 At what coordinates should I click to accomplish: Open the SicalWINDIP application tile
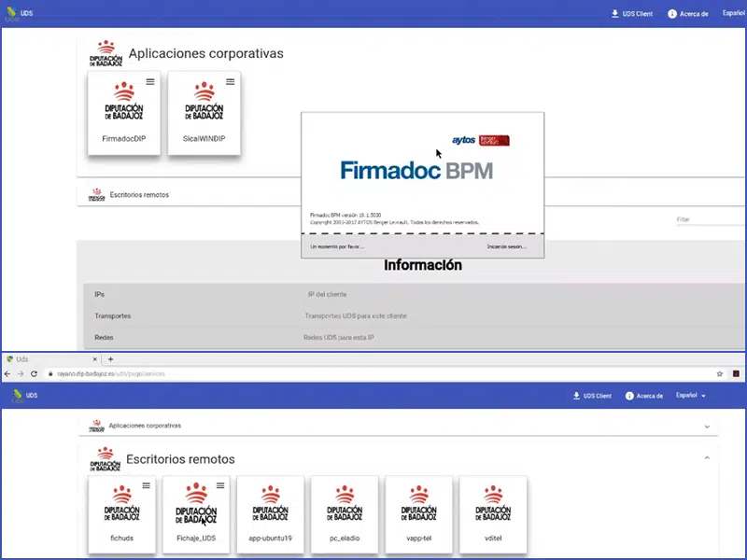click(204, 112)
